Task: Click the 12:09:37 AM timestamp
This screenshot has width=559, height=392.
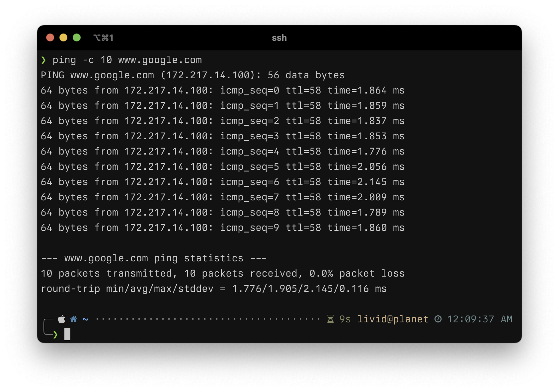Action: point(480,319)
